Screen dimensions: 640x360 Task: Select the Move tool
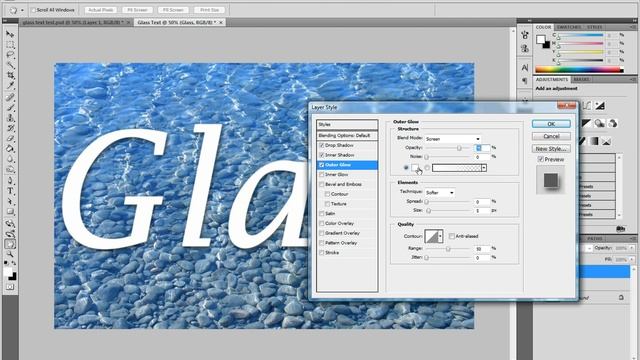pos(10,34)
